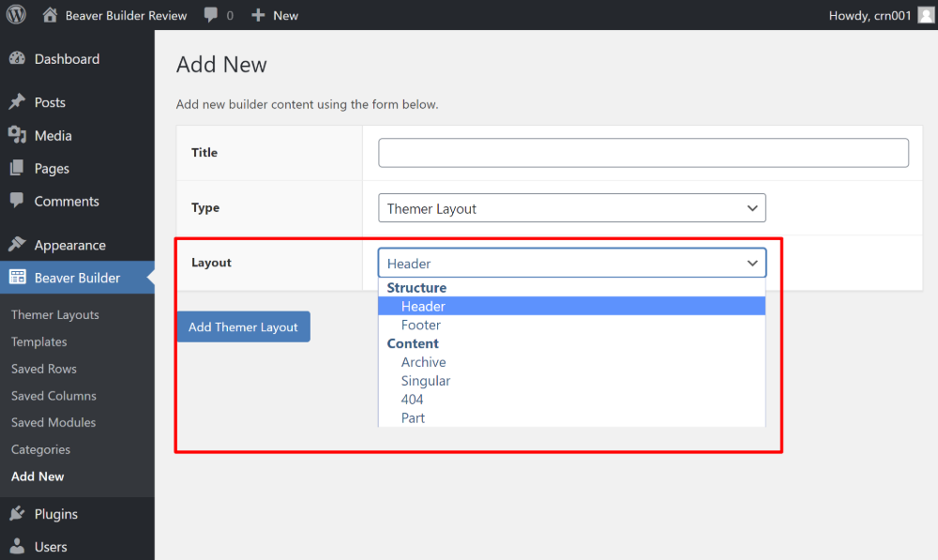Open Saved Rows submenu link
Image resolution: width=938 pixels, height=560 pixels.
pos(44,369)
